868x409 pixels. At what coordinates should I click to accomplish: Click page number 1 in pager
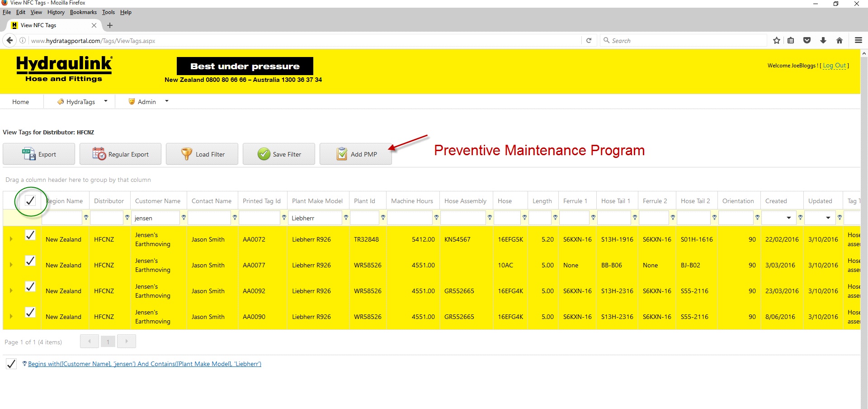tap(108, 342)
